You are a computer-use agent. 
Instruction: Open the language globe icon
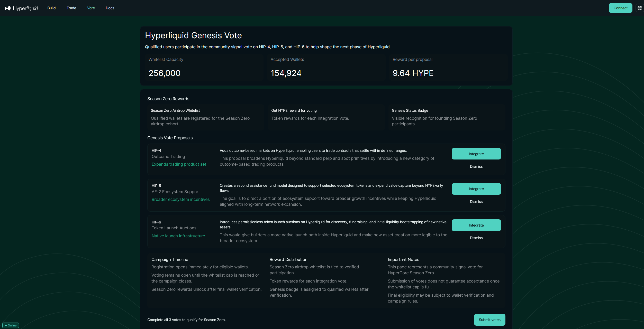point(640,8)
